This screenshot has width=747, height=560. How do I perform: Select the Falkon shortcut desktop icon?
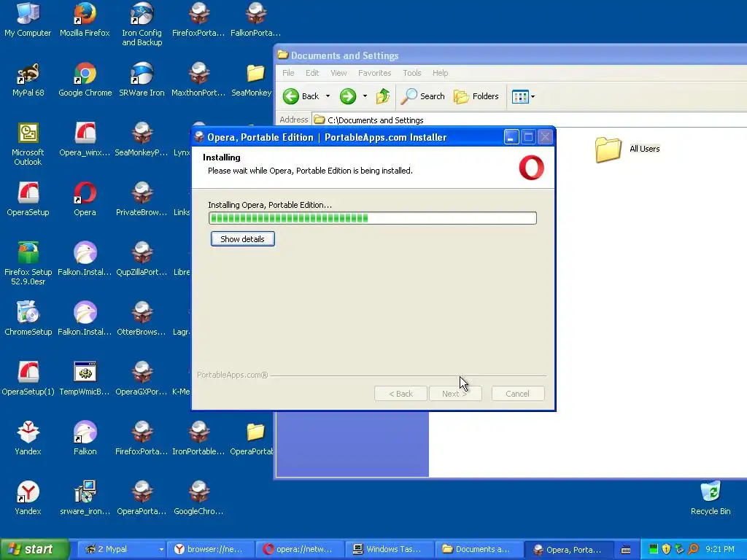(85, 438)
